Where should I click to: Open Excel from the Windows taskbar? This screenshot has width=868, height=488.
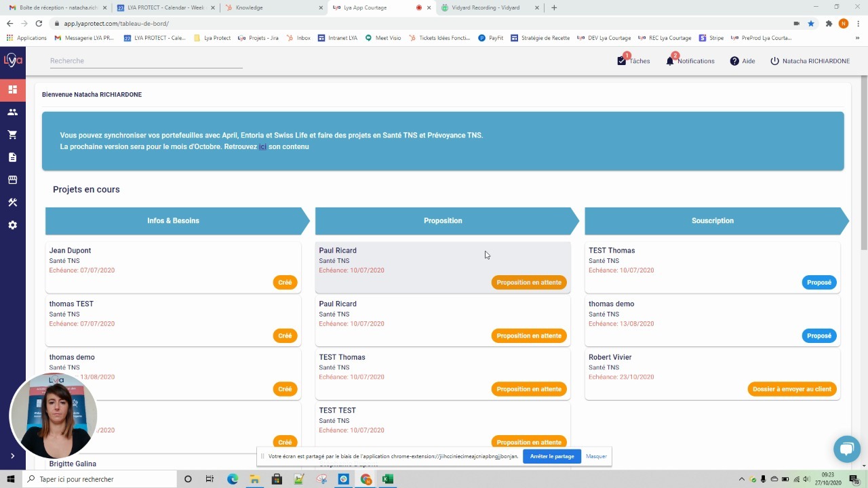[x=387, y=479]
